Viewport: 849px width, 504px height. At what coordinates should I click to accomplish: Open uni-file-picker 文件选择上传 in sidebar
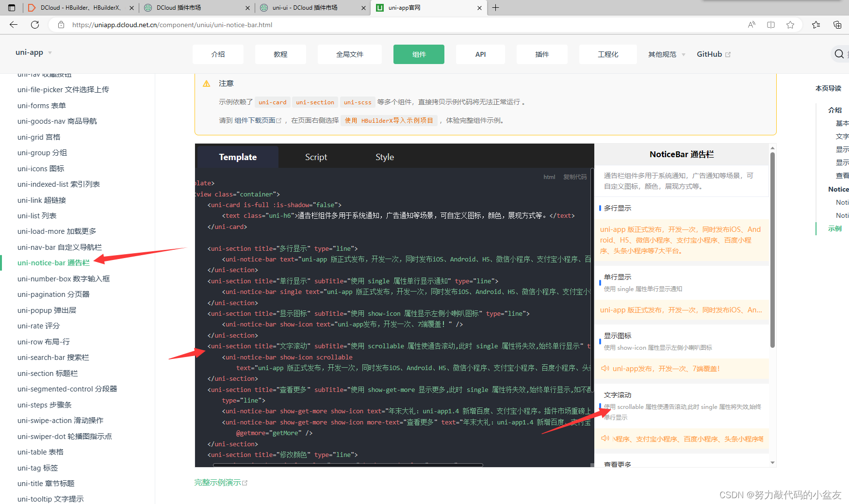click(x=63, y=90)
